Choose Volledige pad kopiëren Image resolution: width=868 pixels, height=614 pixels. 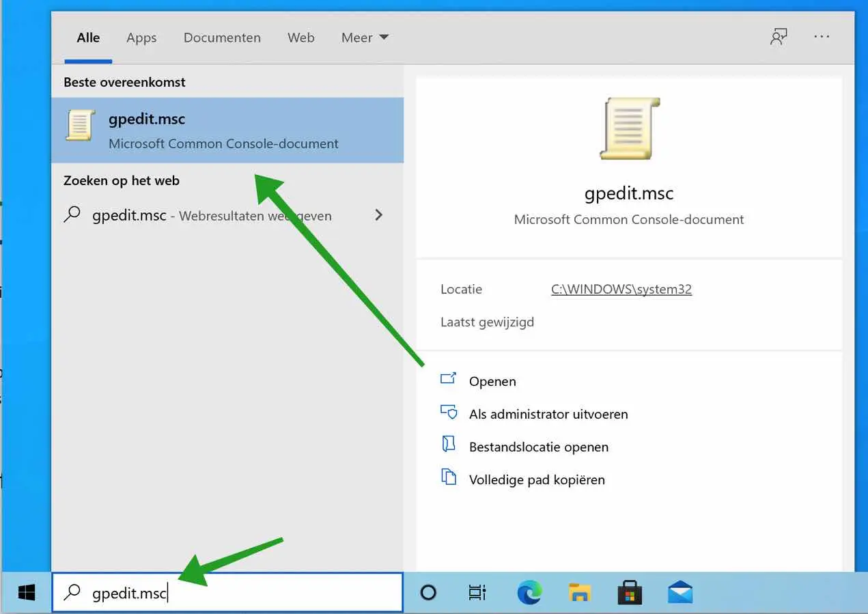click(537, 479)
